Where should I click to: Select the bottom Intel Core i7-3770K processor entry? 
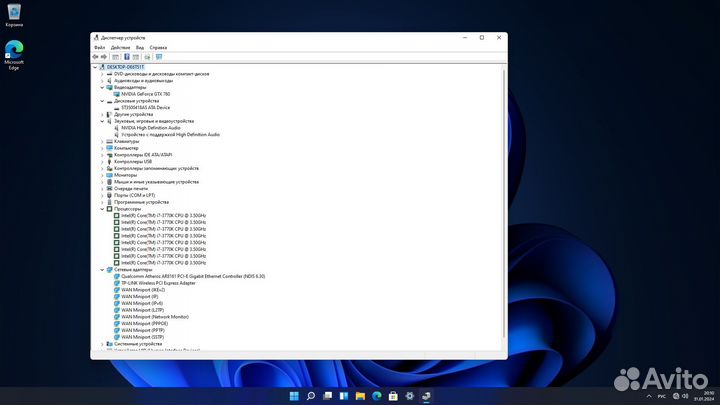[163, 263]
